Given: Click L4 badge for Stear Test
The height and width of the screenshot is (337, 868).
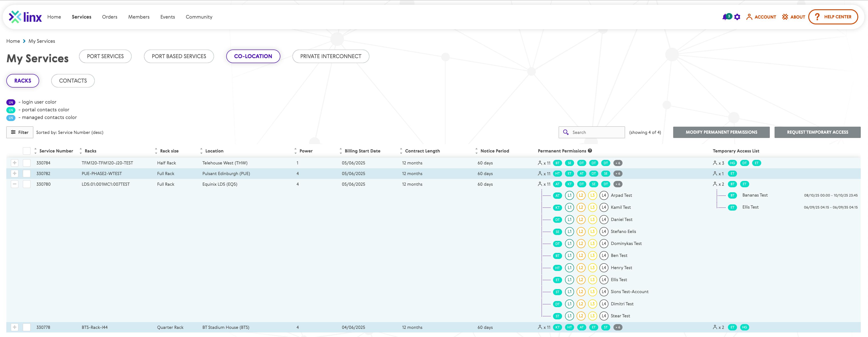Looking at the screenshot, I should tap(604, 316).
